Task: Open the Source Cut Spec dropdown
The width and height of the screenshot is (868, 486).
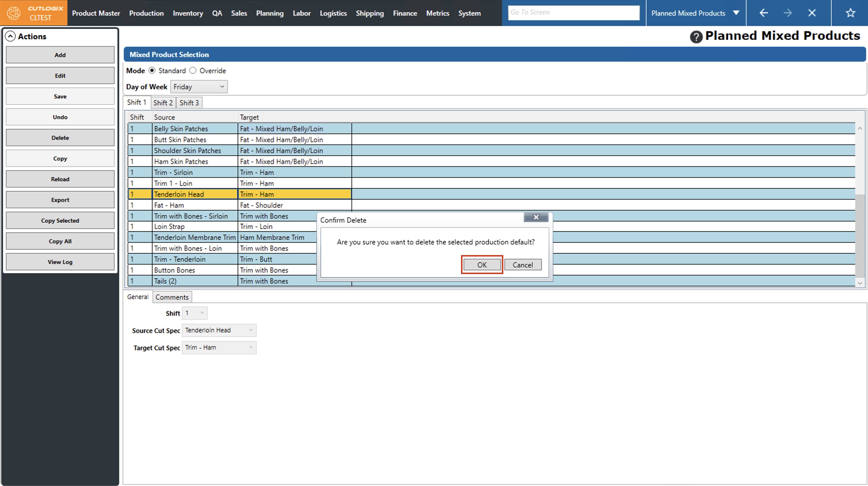Action: coord(219,330)
